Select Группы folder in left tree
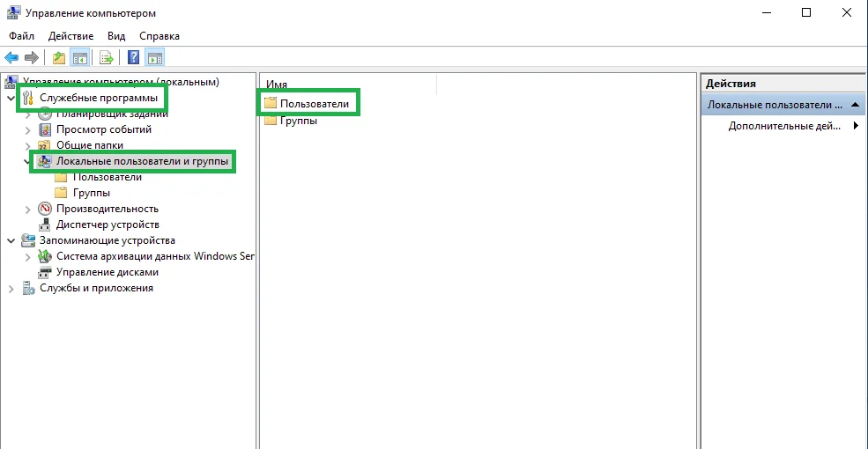 click(x=92, y=193)
